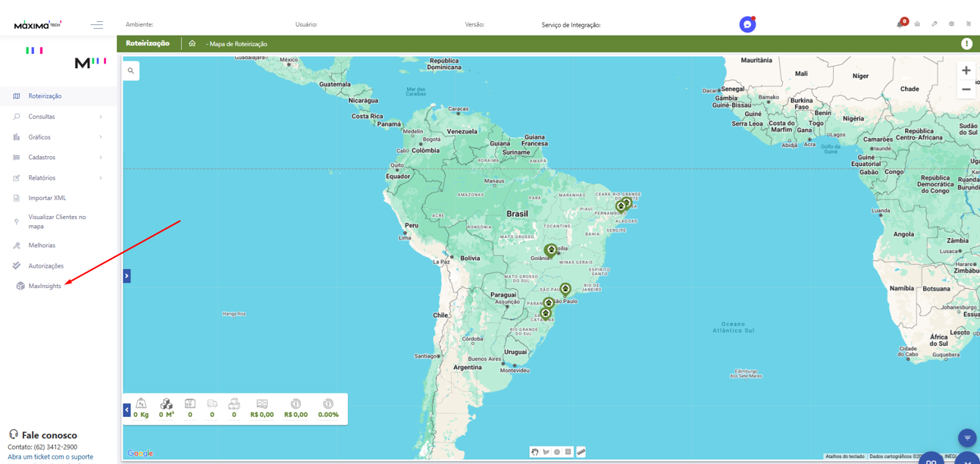Open the blue chat support bubble

(x=747, y=24)
